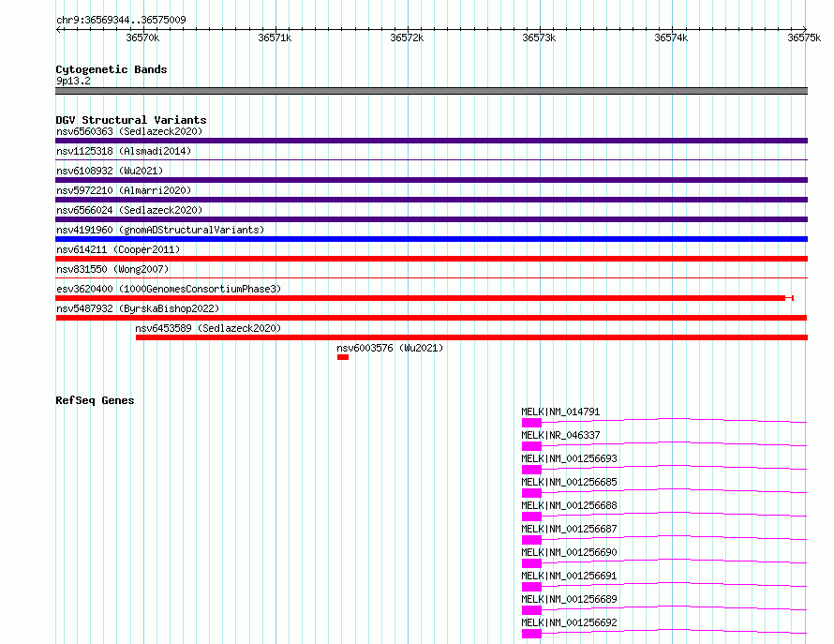Select the MELK|NR_046337 magenta exon box
Screen dimensions: 834x644
(x=531, y=446)
